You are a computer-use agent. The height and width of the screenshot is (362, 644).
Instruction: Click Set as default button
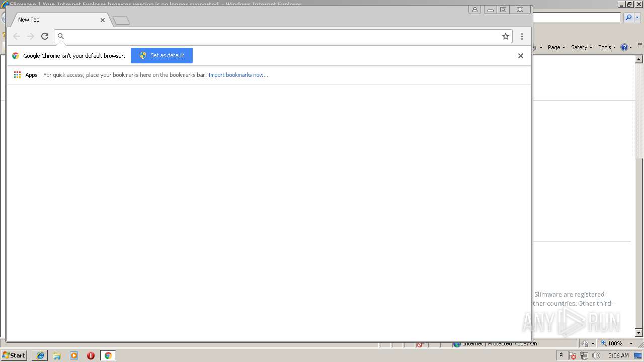pyautogui.click(x=162, y=55)
